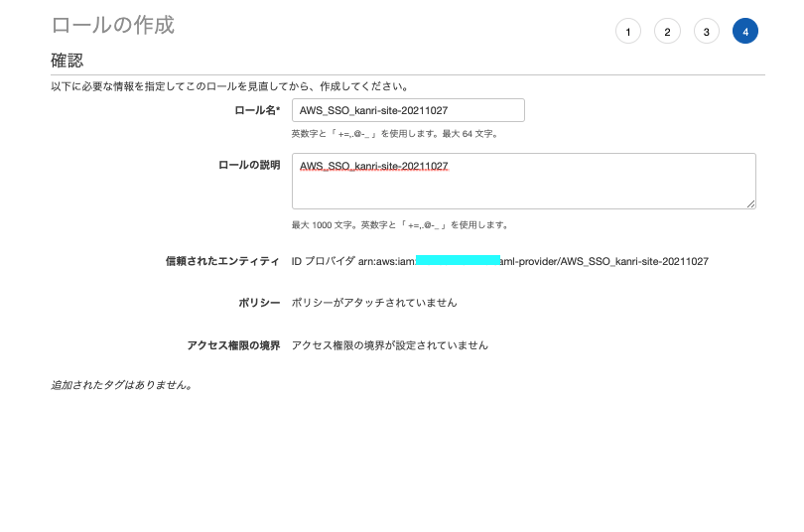The width and height of the screenshot is (804, 532).
Task: Click ポリシーがアタッチされていません text
Action: [374, 303]
